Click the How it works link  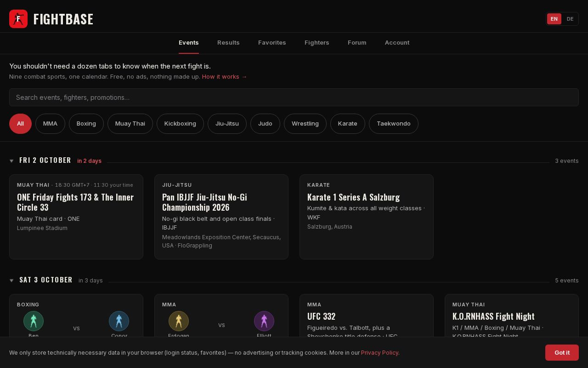pos(225,77)
